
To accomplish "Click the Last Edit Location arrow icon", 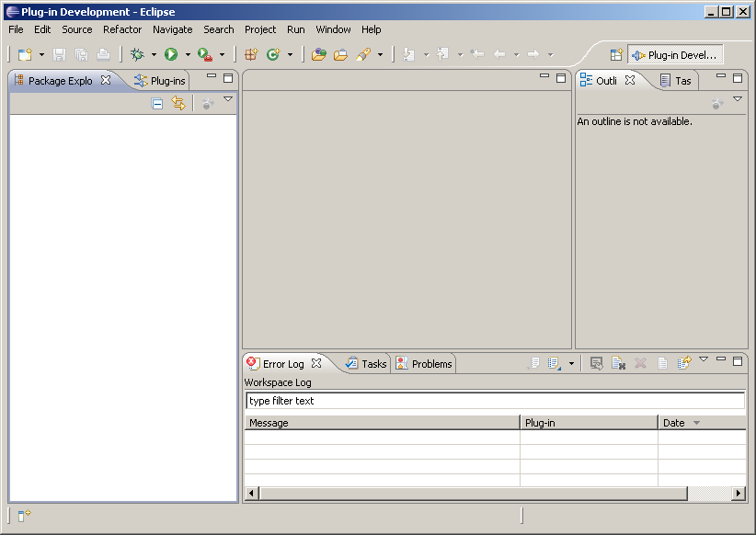I will [x=477, y=54].
